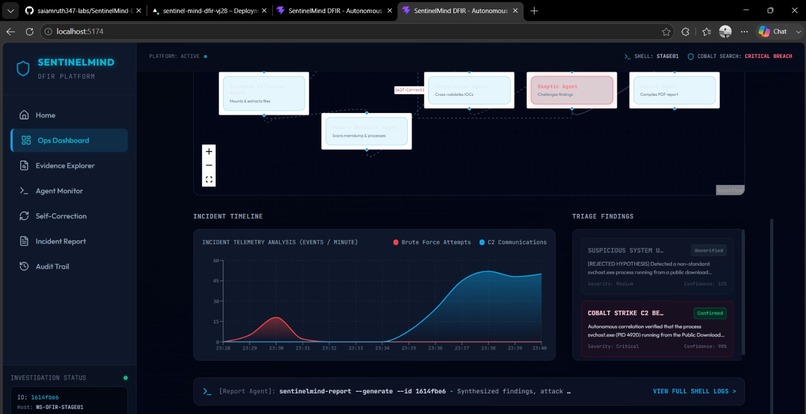Click the Self-Correction refresh arrows icon
This screenshot has height=414, width=806.
tap(24, 216)
